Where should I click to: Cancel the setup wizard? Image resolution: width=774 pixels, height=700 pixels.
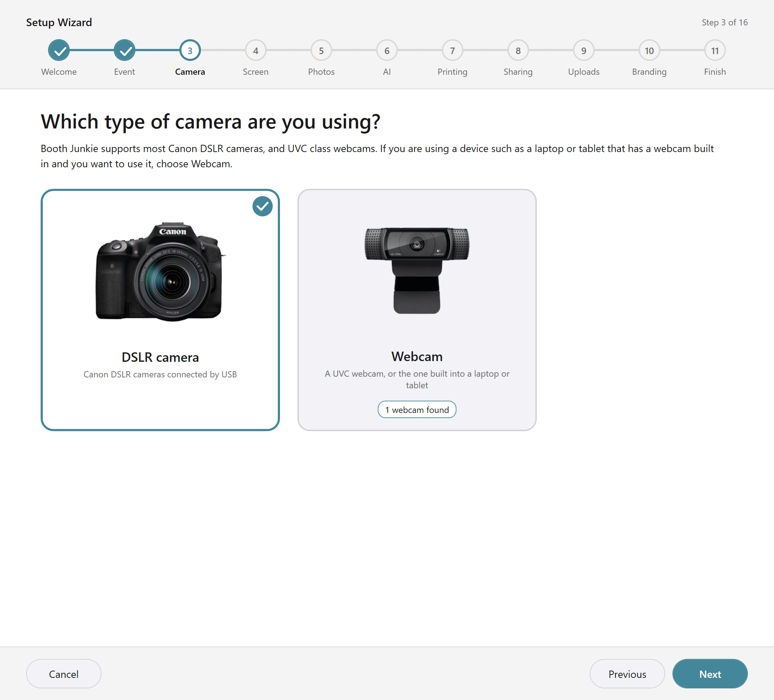pyautogui.click(x=64, y=674)
